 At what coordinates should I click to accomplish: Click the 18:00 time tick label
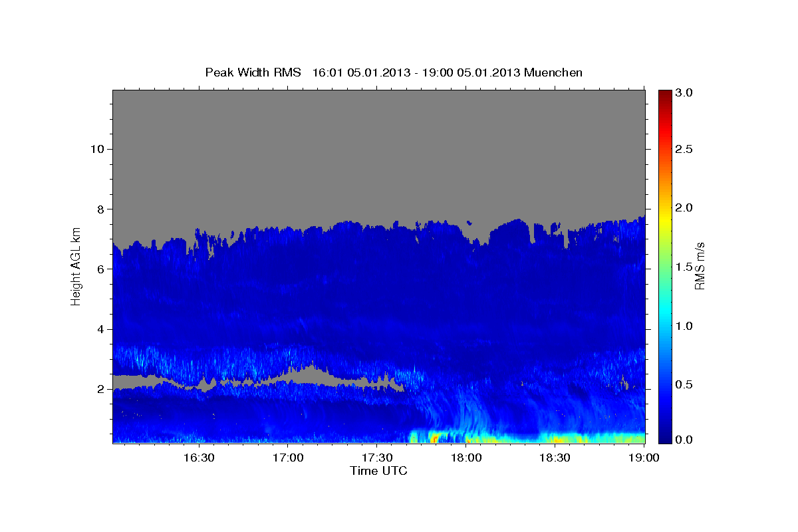click(x=466, y=458)
